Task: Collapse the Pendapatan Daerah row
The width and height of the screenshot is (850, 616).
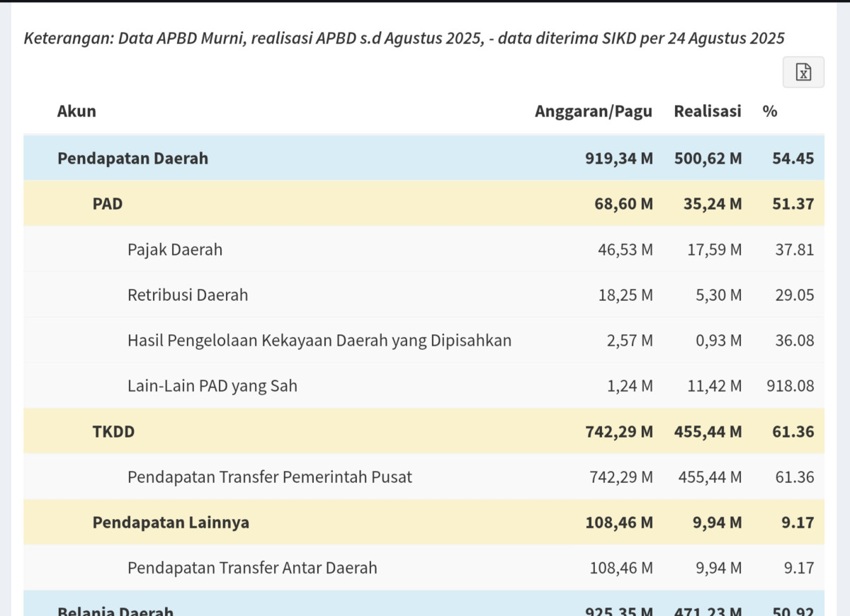Action: click(x=132, y=158)
